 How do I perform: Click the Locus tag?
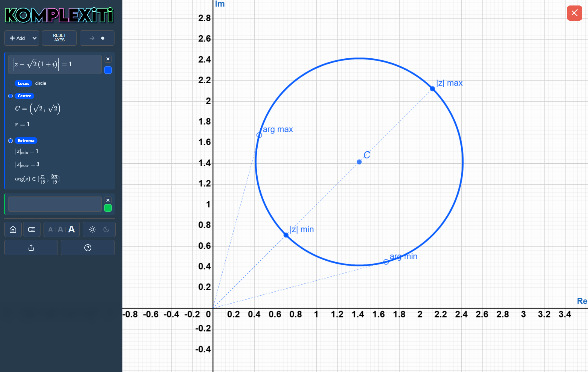tap(23, 83)
